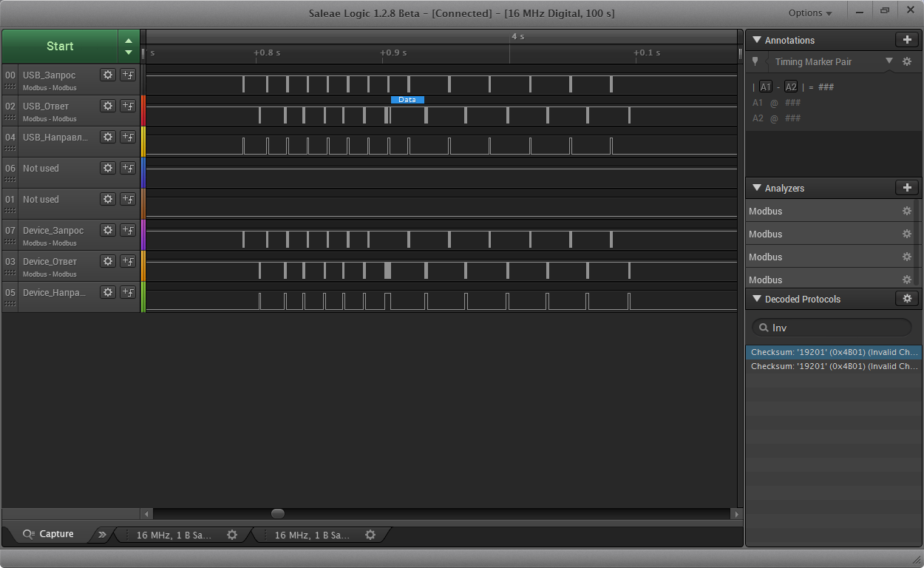Screen dimensions: 924x568
Task: Open Timing Marker Pair gear settings
Action: [907, 62]
